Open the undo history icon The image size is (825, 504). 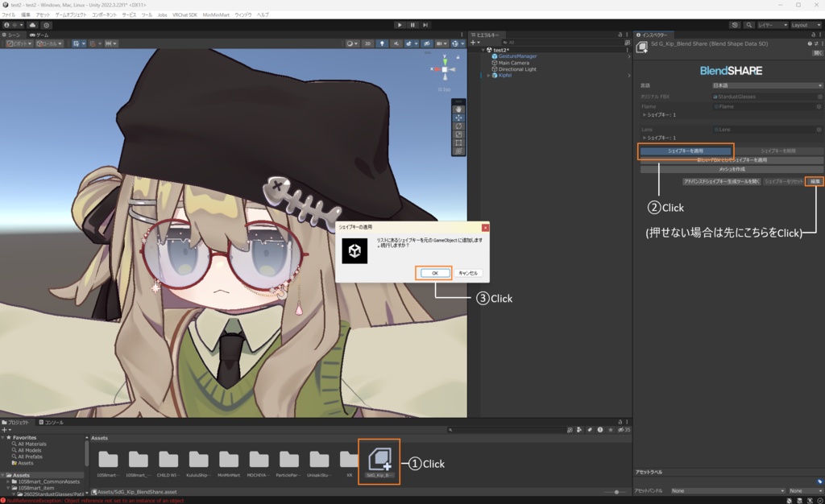pos(735,25)
